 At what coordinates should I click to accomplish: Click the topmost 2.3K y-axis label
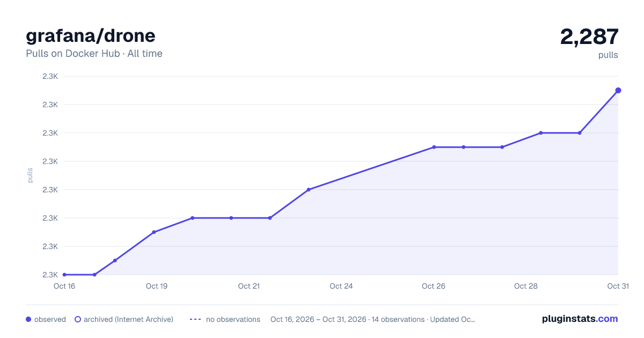pos(50,76)
